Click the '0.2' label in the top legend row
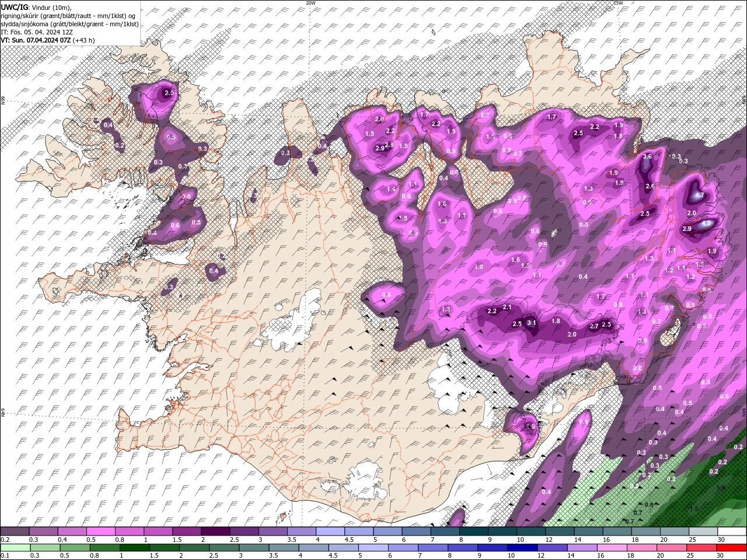 pyautogui.click(x=5, y=540)
